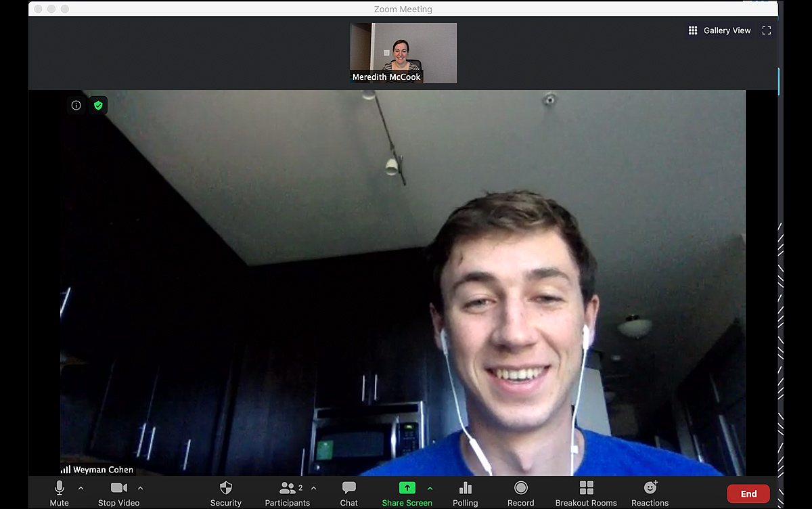Open video options arrow next to Stop Video
812x509 pixels.
point(141,488)
